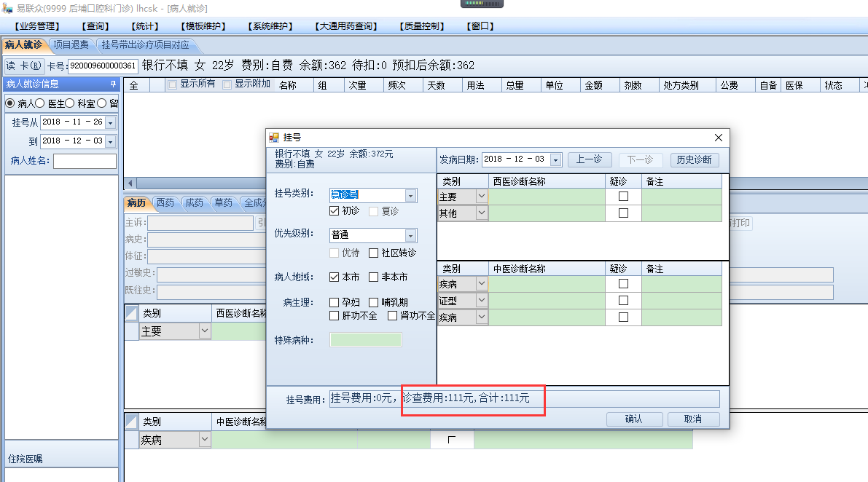Tick 疑诊 checkbox in the 主要 row
This screenshot has height=482, width=868.
pyautogui.click(x=623, y=197)
